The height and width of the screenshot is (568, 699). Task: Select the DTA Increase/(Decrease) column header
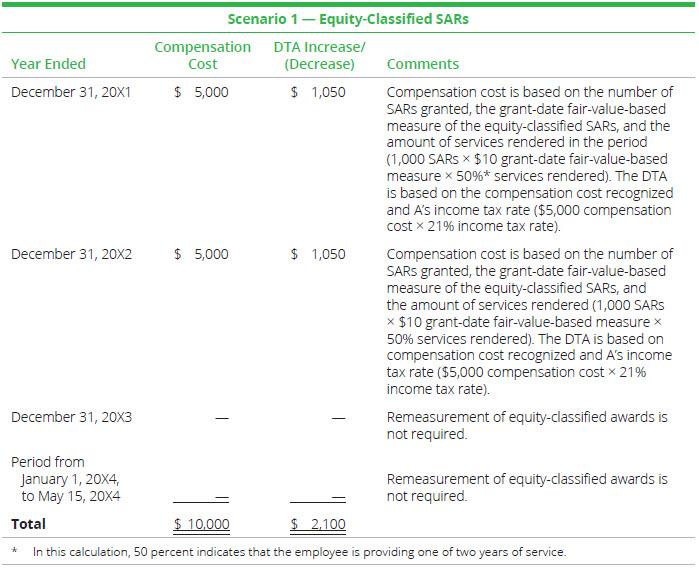319,55
